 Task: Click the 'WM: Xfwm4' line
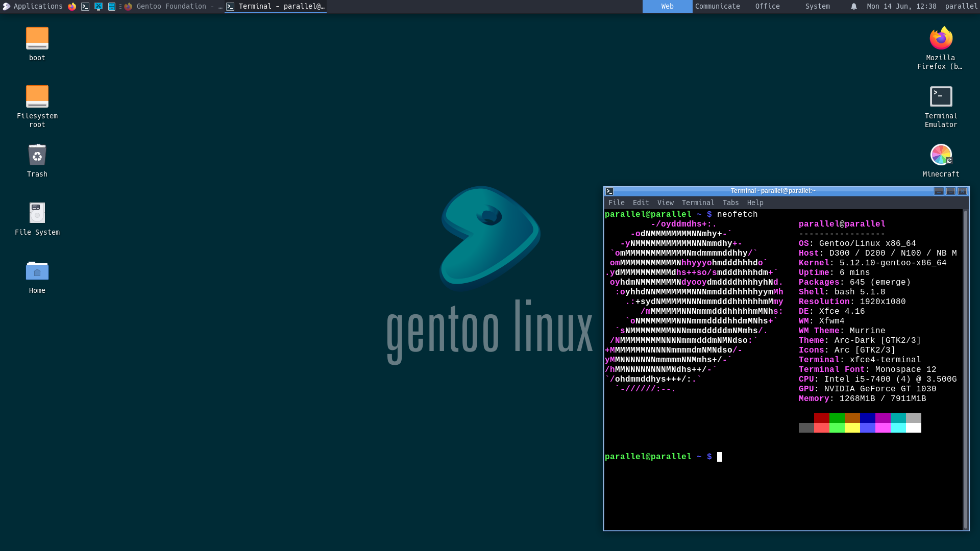pyautogui.click(x=821, y=321)
